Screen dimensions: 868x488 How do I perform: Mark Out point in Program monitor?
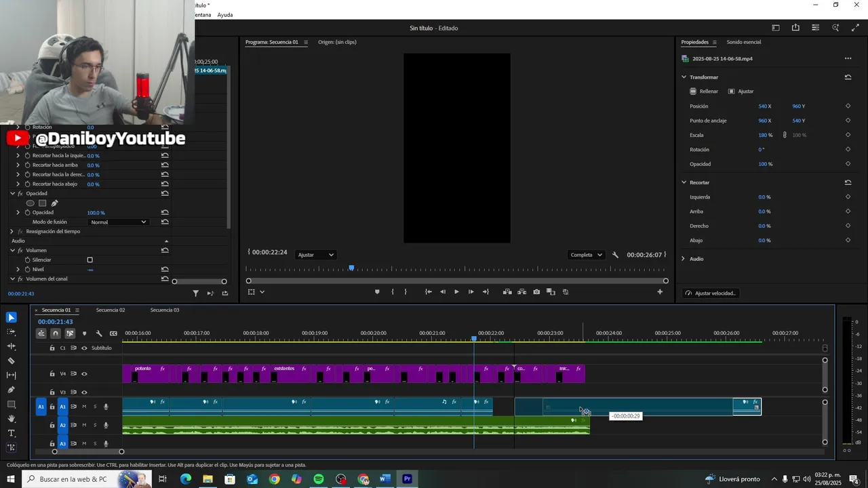[406, 292]
